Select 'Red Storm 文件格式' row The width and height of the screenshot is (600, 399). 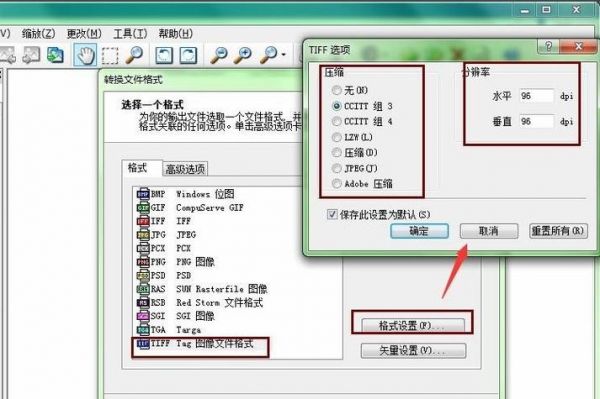pyautogui.click(x=219, y=303)
